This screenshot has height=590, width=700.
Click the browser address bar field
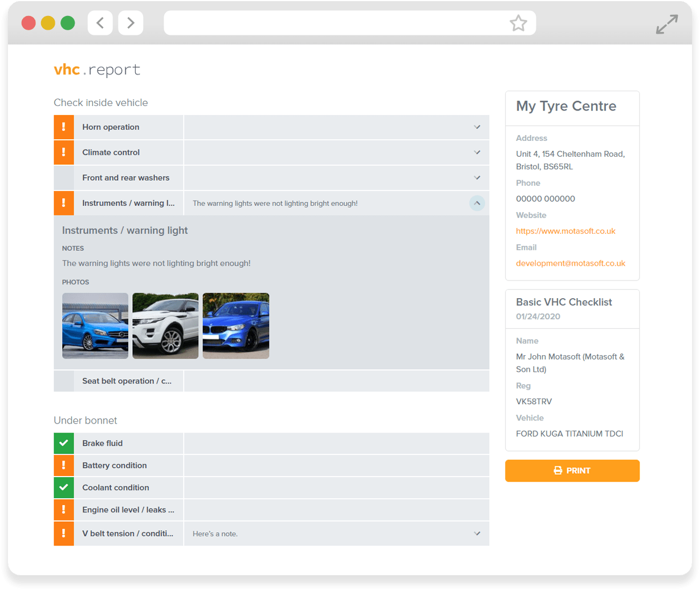tap(336, 23)
